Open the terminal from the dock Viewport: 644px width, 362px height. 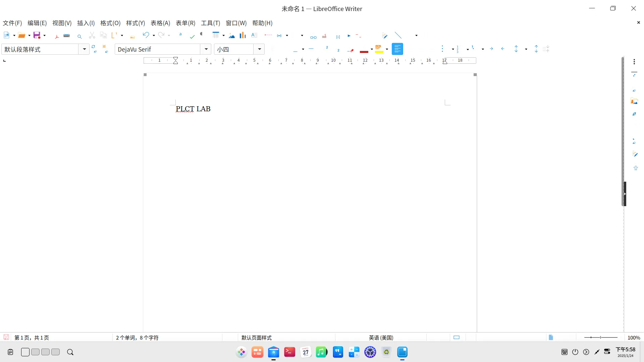pyautogui.click(x=289, y=352)
